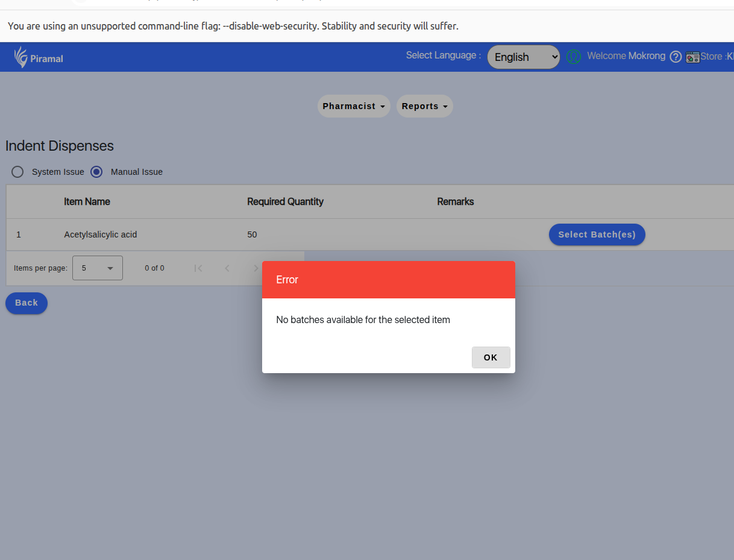Click the Select Batch(es) button
The image size is (734, 560).
click(597, 234)
